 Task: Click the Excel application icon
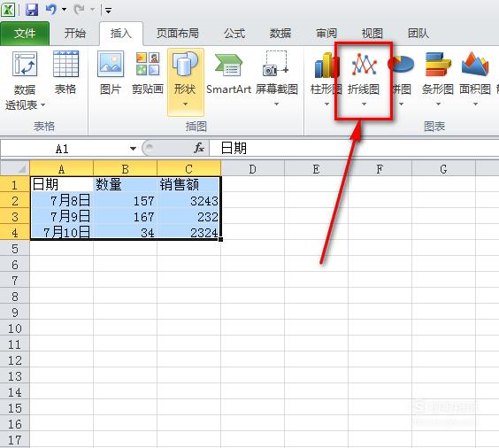(x=8, y=9)
